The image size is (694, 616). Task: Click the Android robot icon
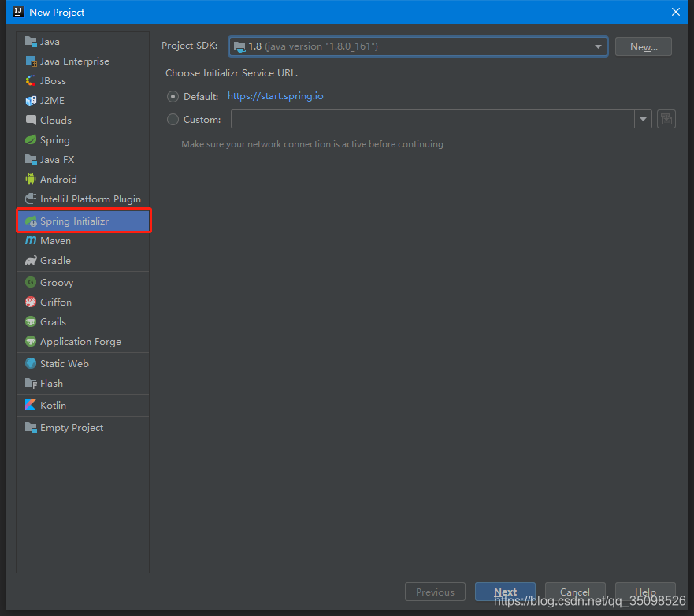(x=31, y=180)
